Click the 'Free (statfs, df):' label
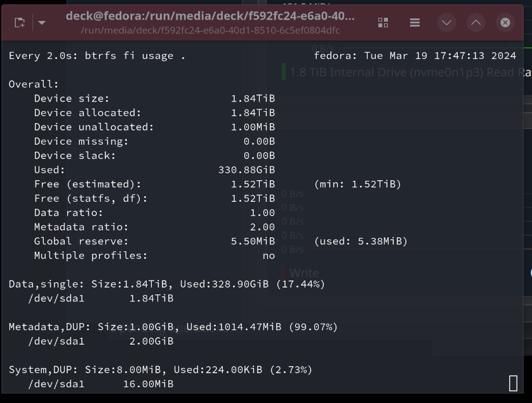Image resolution: width=532 pixels, height=403 pixels. (91, 199)
